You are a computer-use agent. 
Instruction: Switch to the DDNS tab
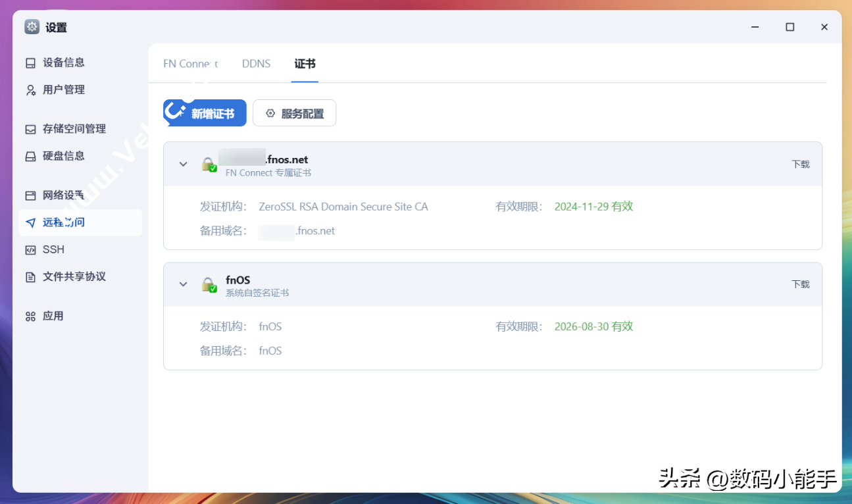tap(256, 64)
